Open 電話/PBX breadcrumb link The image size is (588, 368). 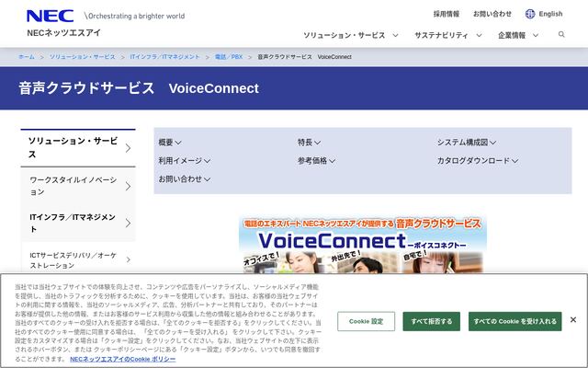click(x=229, y=57)
